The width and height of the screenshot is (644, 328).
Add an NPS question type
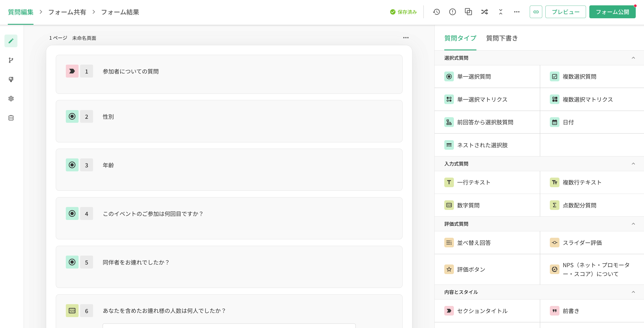[x=592, y=269]
